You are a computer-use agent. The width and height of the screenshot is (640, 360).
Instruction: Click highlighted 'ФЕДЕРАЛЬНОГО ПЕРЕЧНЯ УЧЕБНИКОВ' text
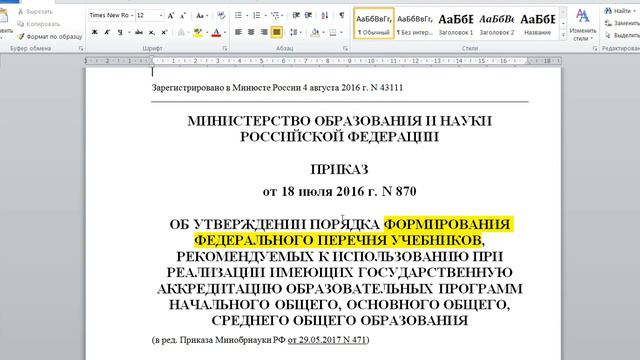(338, 240)
